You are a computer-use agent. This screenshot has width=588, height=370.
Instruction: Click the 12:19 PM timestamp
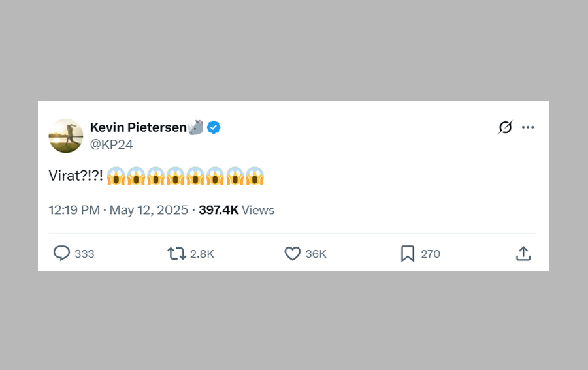click(x=74, y=210)
